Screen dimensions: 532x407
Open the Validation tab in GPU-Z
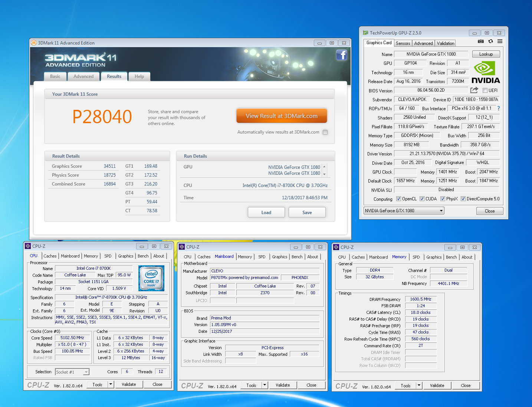click(446, 43)
